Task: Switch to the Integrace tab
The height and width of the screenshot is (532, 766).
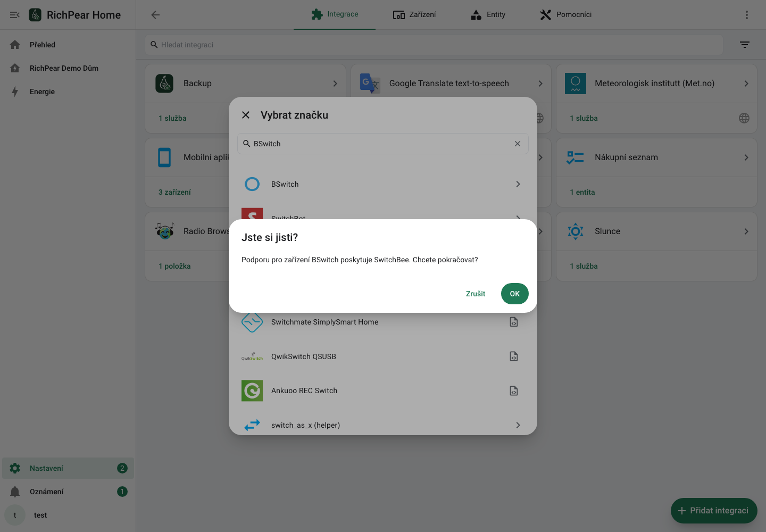Action: (x=335, y=14)
